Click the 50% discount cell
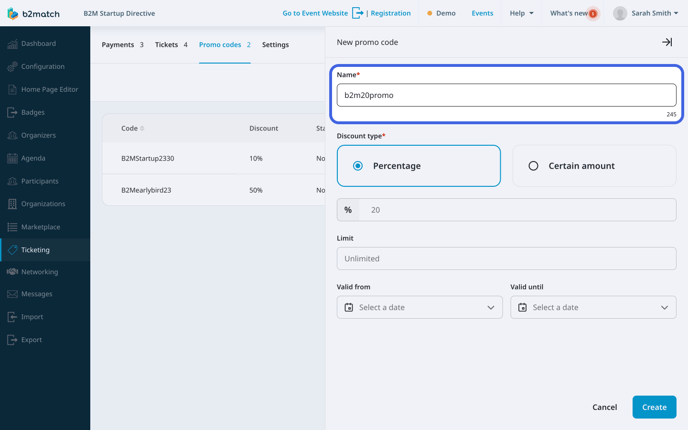The width and height of the screenshot is (688, 430). (x=256, y=190)
